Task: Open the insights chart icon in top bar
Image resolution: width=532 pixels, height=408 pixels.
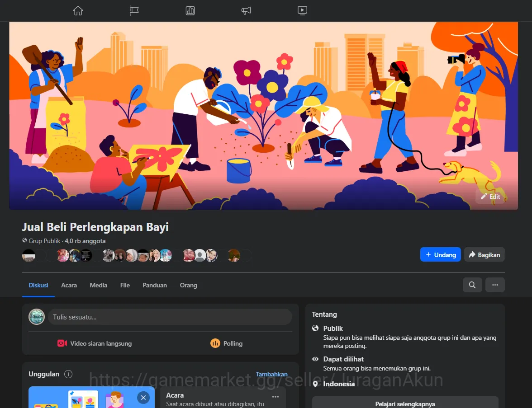Action: (190, 10)
